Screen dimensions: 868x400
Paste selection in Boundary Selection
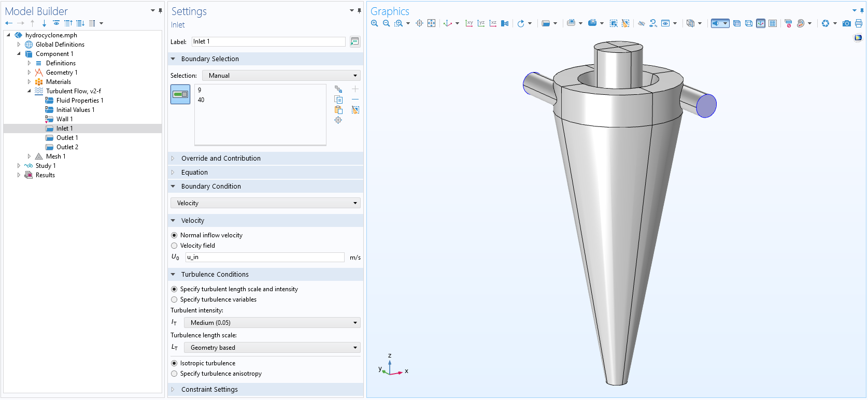(338, 110)
